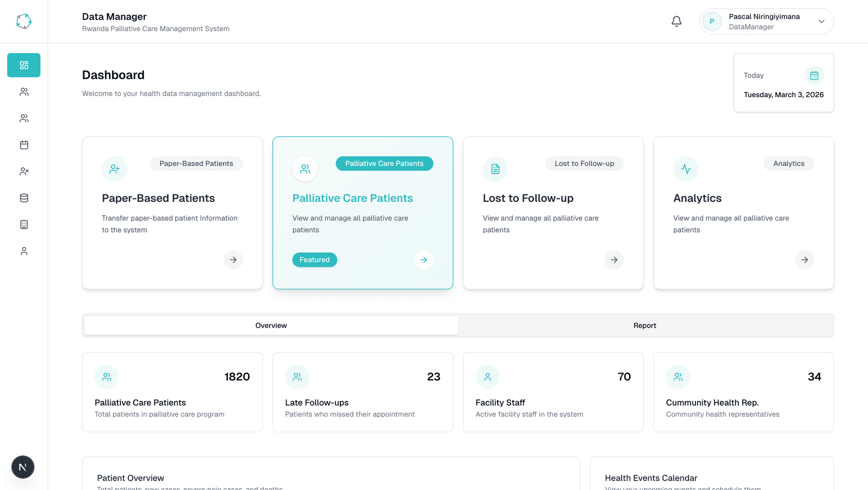Image resolution: width=868 pixels, height=490 pixels.
Task: Go to Lost to Follow-up via arrow
Action: (614, 260)
